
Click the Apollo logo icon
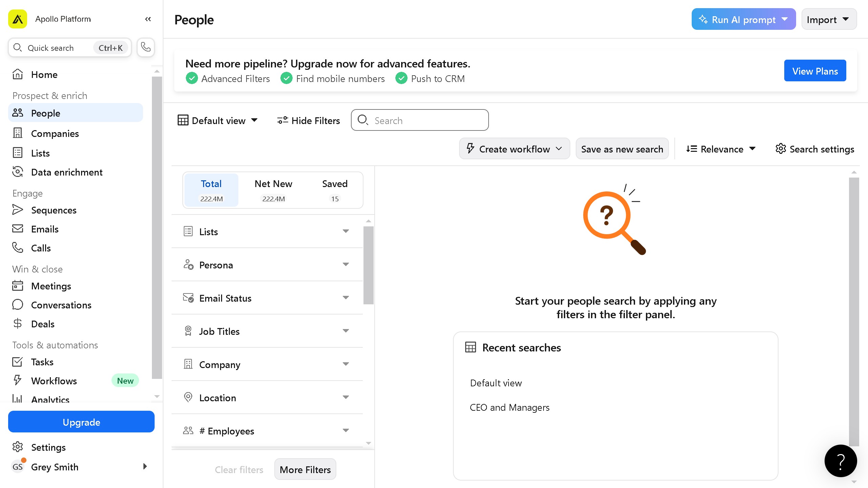pos(18,19)
